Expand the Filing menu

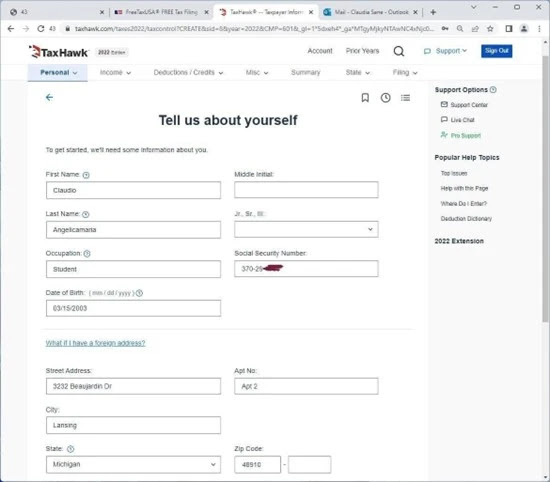pyautogui.click(x=405, y=73)
